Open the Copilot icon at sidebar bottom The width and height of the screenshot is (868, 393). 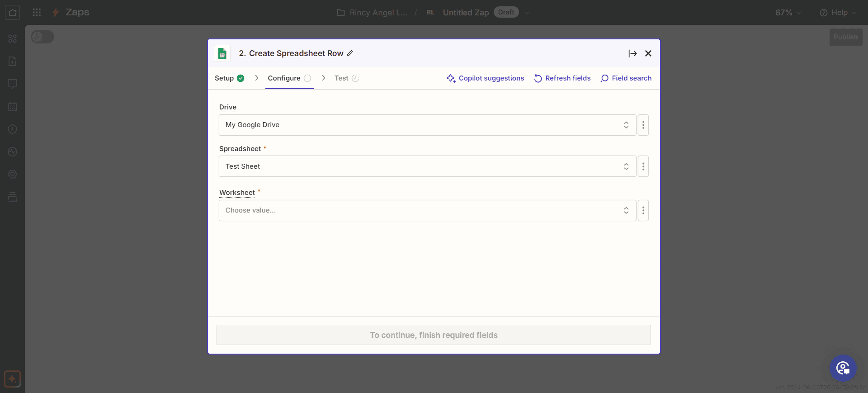[x=12, y=379]
